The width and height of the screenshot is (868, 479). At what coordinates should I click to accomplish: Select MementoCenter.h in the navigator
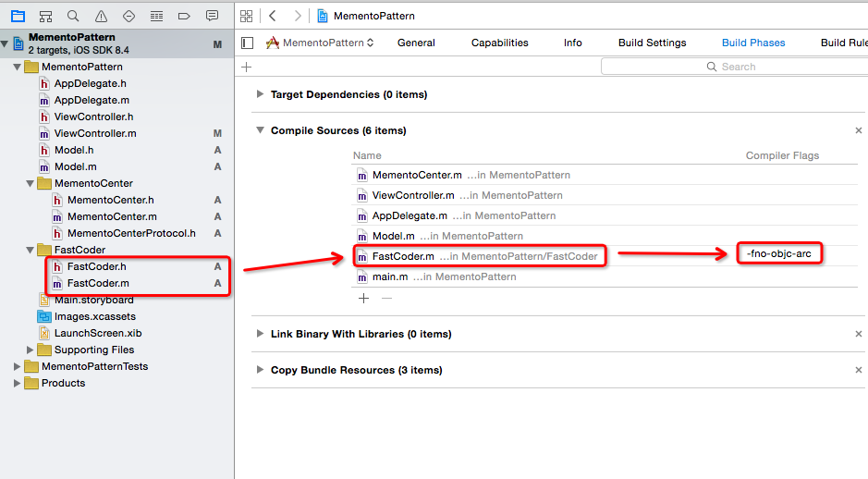tap(111, 200)
